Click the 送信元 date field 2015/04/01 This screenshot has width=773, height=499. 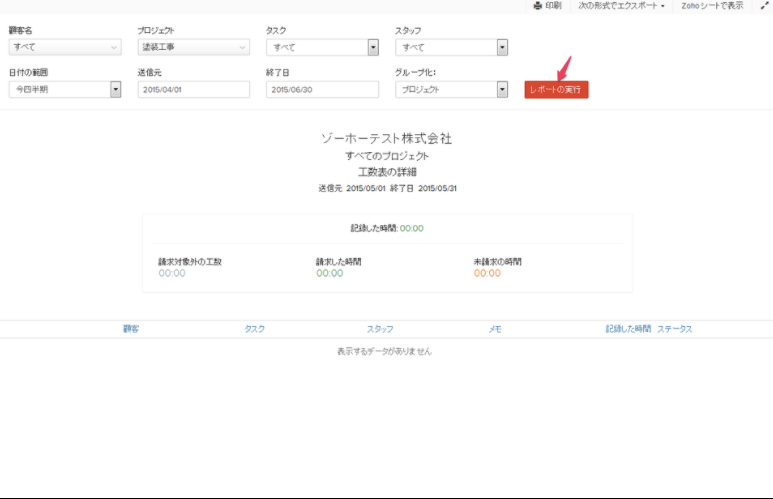pos(193,89)
